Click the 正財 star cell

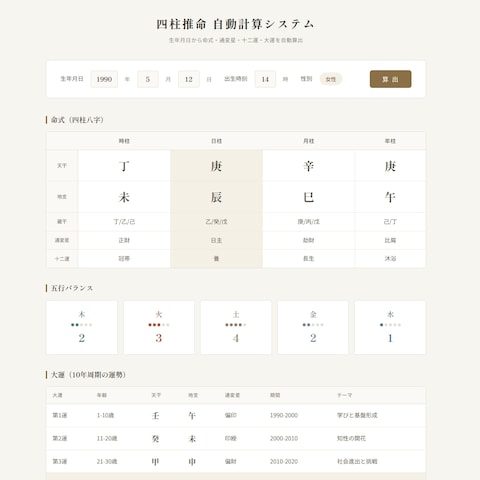(124, 240)
